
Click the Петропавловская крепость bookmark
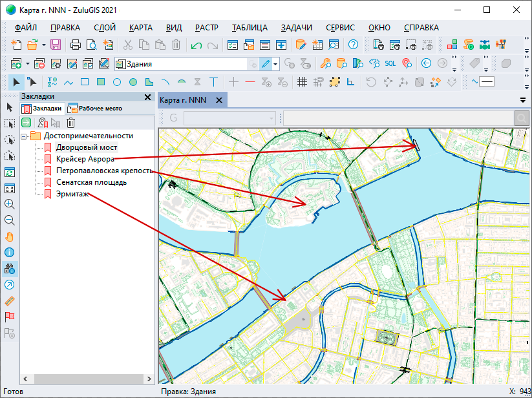[x=104, y=171]
